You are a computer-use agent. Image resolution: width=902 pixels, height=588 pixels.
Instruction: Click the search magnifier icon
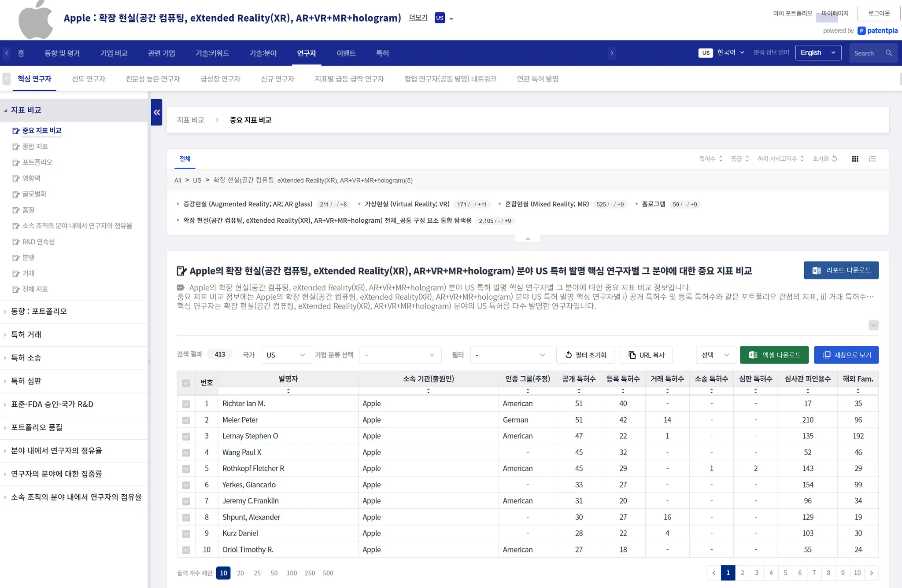coord(889,53)
